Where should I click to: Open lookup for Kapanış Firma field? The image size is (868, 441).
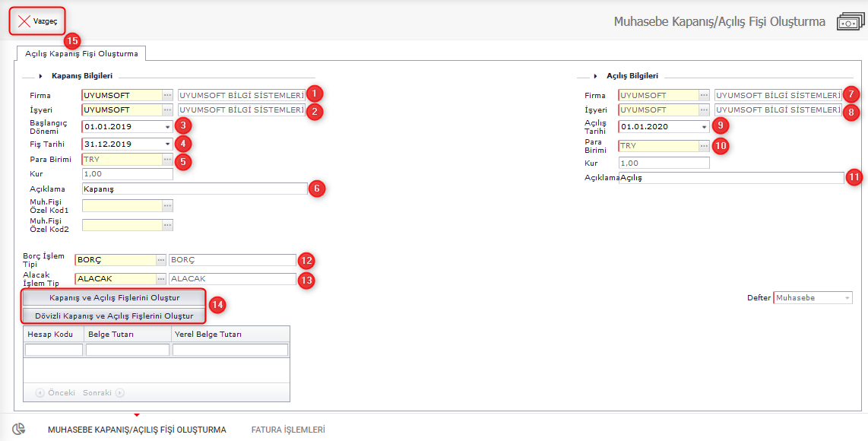click(x=168, y=96)
